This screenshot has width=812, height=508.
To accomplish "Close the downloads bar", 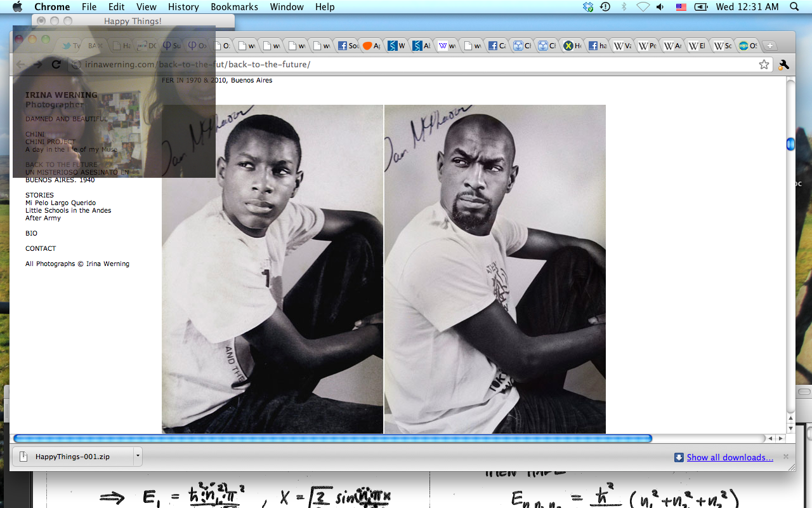I will tap(786, 457).
